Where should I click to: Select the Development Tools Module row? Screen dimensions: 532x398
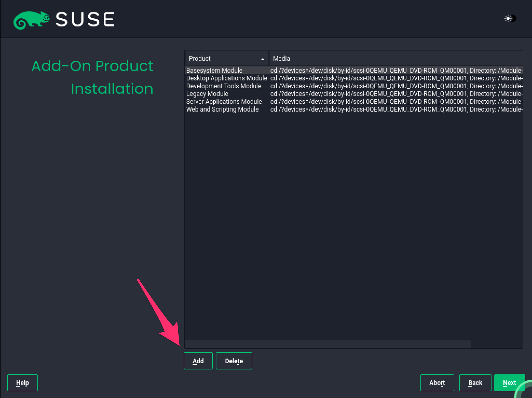[x=354, y=86]
